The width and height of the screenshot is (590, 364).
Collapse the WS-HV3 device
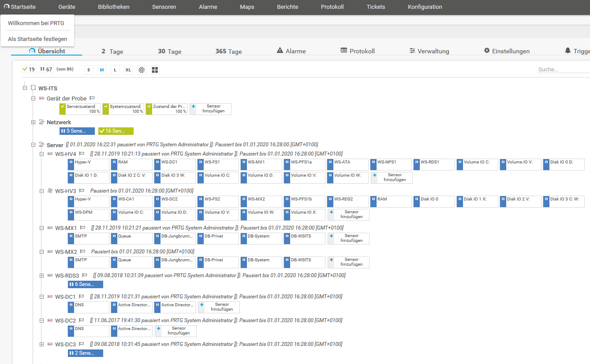tap(41, 191)
